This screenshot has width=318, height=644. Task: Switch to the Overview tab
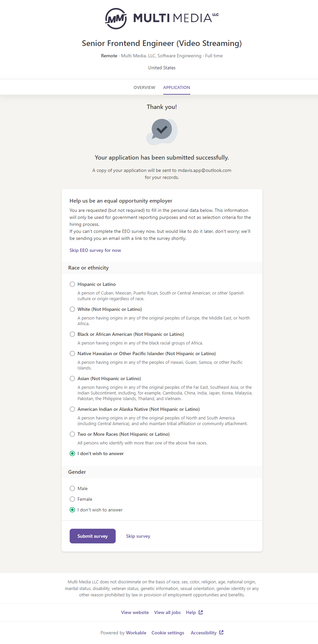click(x=144, y=88)
